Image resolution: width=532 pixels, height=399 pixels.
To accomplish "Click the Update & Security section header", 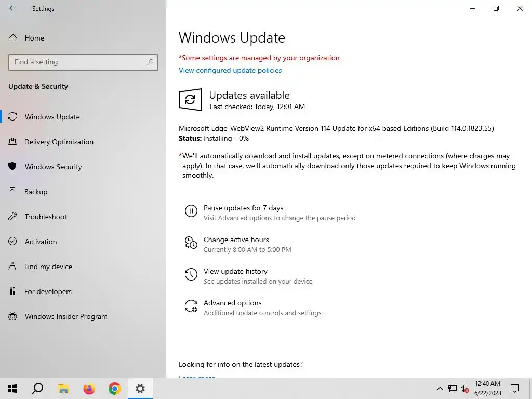I will click(38, 86).
